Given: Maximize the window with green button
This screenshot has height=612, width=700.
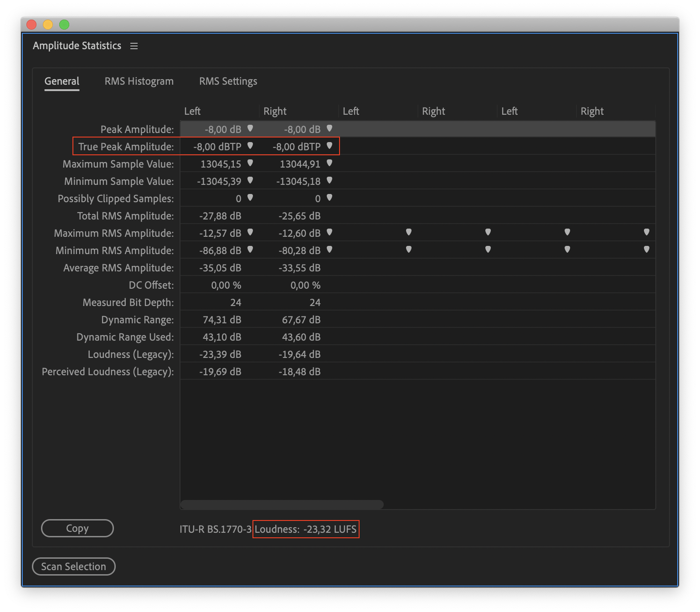Looking at the screenshot, I should [64, 25].
